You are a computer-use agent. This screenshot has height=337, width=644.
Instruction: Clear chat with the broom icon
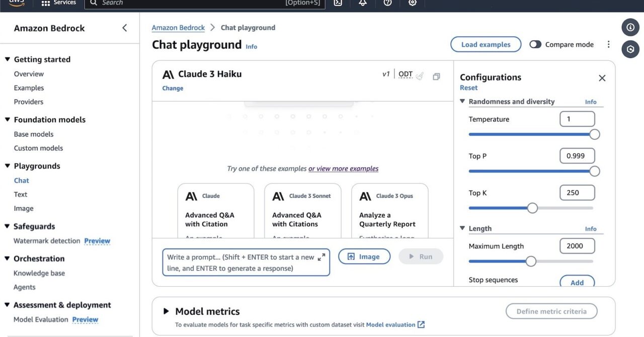pyautogui.click(x=420, y=76)
